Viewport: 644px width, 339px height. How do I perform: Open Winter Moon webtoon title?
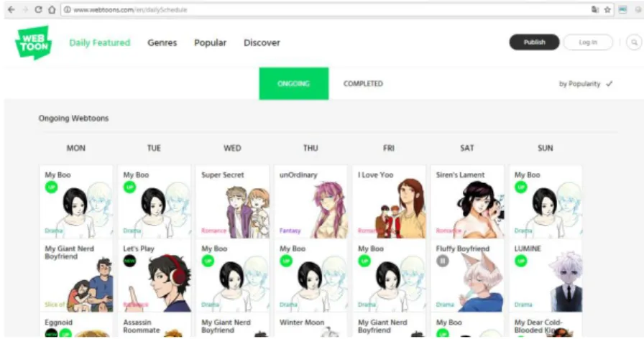(x=302, y=322)
